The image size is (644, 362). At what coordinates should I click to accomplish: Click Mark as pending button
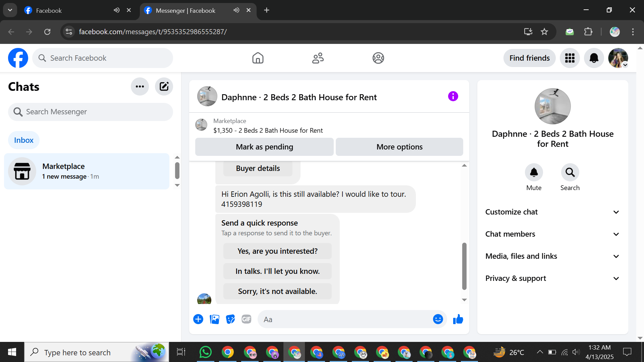264,147
